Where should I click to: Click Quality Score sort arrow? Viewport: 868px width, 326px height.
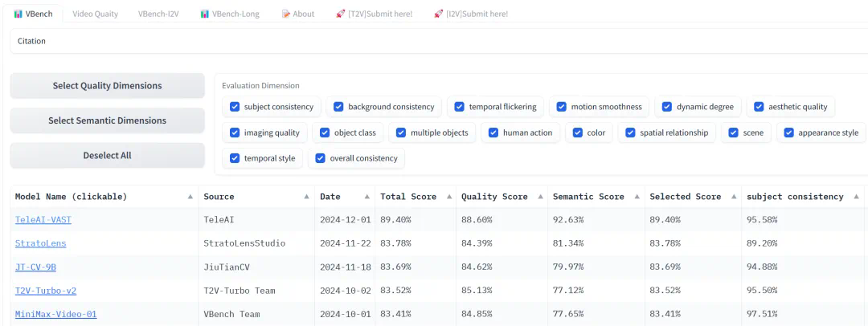point(538,197)
